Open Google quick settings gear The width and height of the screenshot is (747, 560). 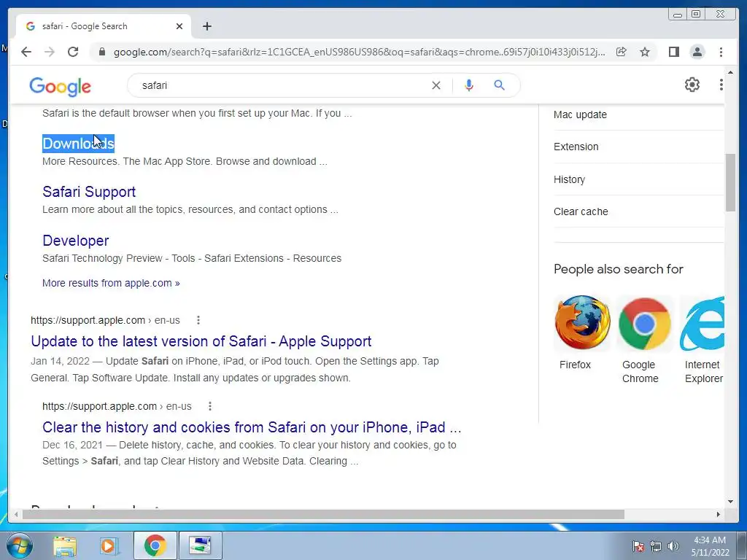point(692,85)
